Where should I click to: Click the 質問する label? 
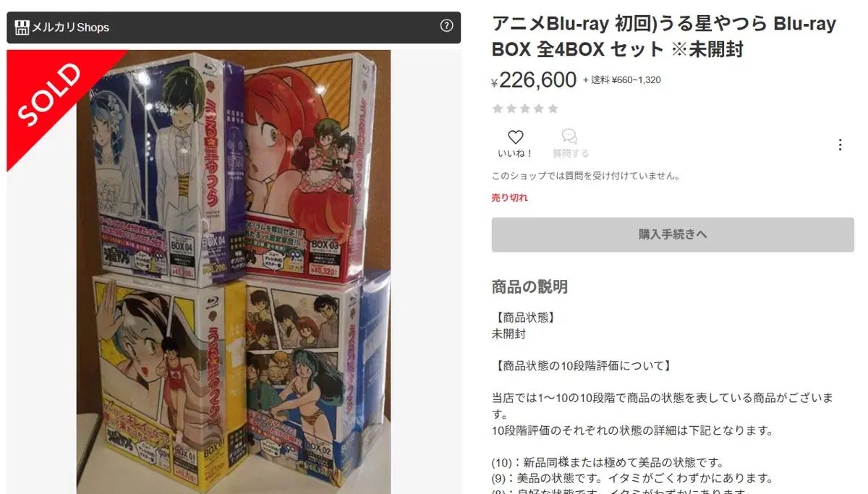pos(571,153)
